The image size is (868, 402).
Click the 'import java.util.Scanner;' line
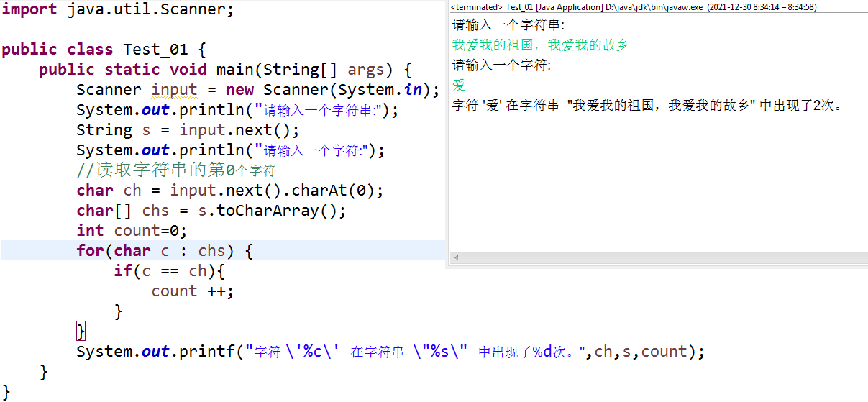click(118, 10)
